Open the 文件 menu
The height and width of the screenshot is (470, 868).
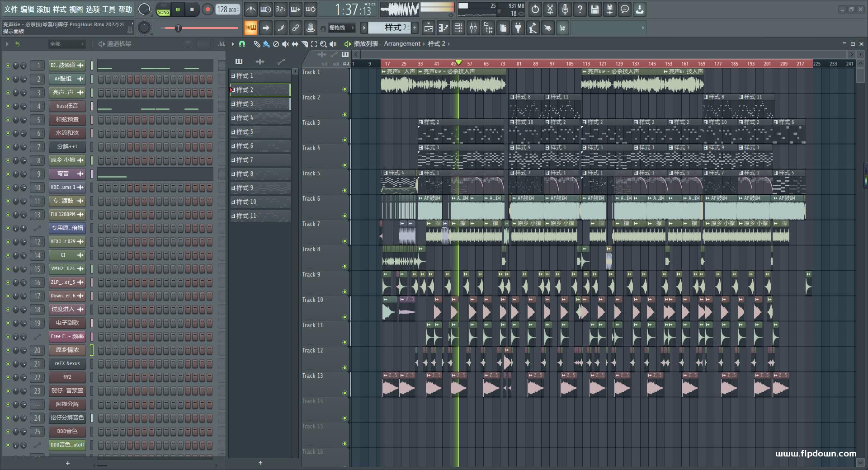(11, 9)
